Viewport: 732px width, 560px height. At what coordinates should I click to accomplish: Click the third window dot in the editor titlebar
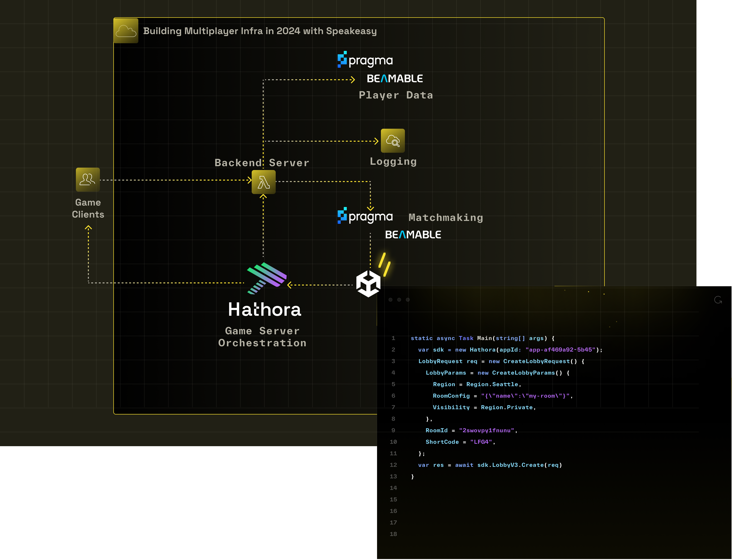coord(407,300)
